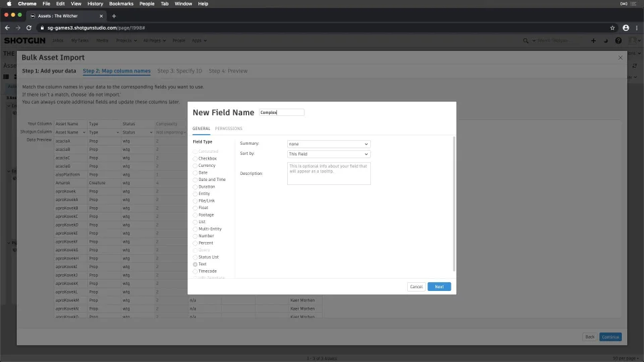Image resolution: width=644 pixels, height=362 pixels.
Task: Open the History menu
Action: [95, 4]
